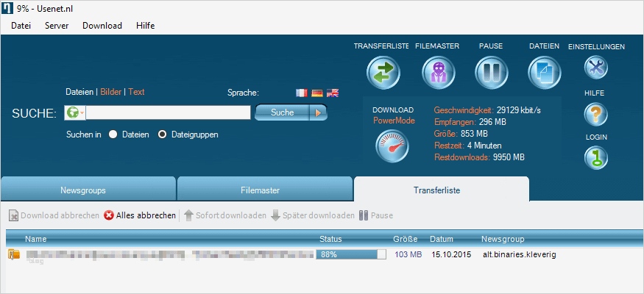Click the 88% download progress bar
The width and height of the screenshot is (644, 294).
(x=351, y=254)
